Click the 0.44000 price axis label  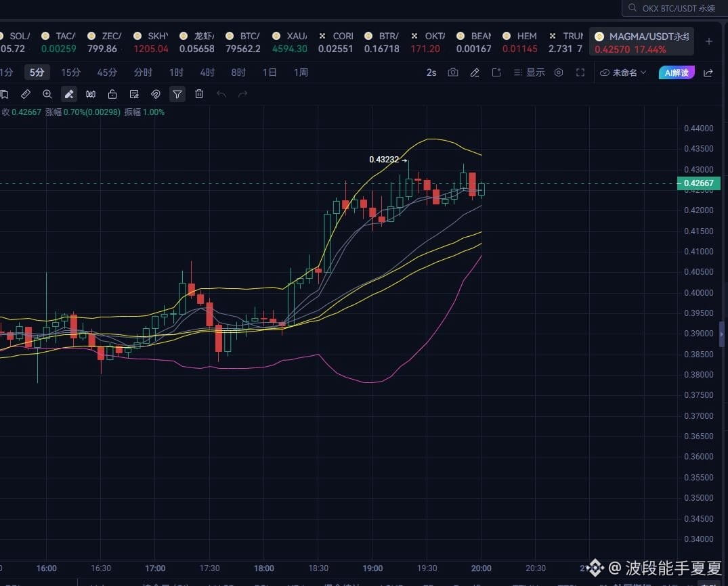699,129
